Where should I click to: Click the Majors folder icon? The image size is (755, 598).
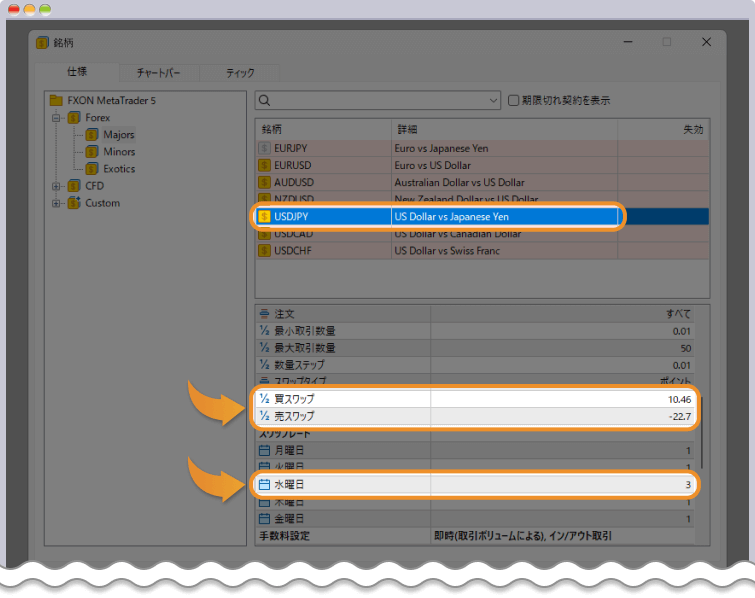pos(92,135)
